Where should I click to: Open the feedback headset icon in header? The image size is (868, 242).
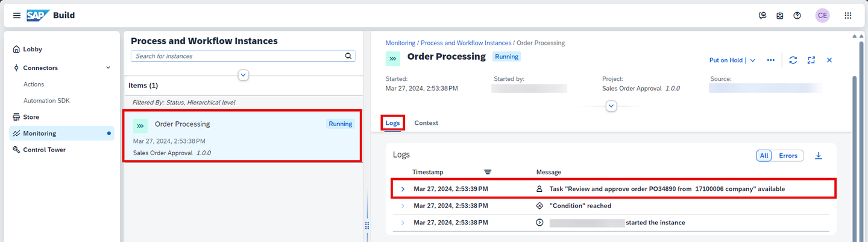click(763, 15)
